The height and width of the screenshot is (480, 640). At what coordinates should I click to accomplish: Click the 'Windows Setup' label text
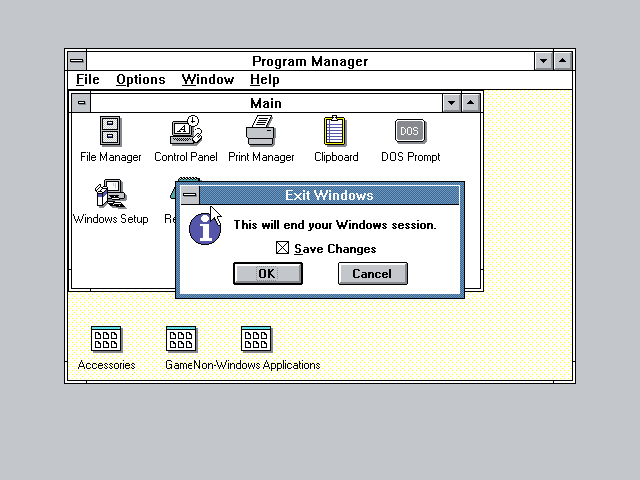(111, 219)
